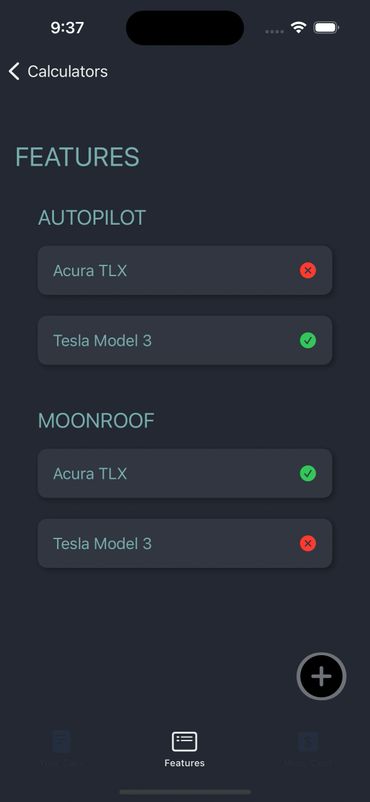The width and height of the screenshot is (370, 802).
Task: Select Acura TLX row under Moonroof
Action: [x=185, y=473]
